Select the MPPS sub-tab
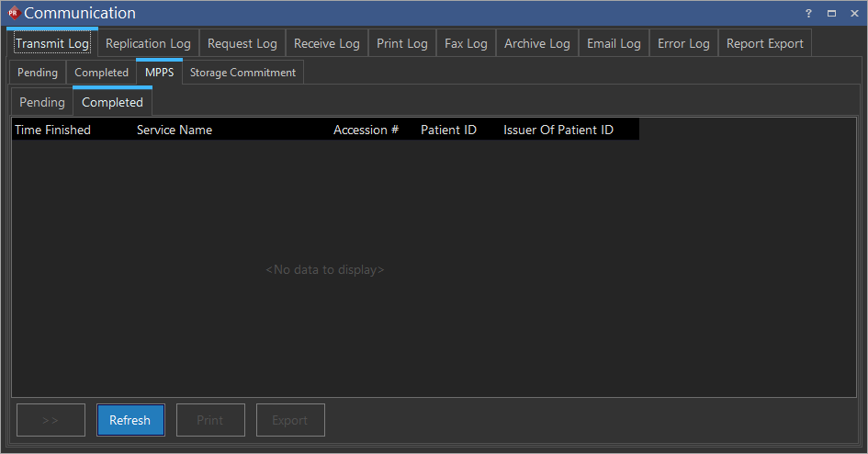868x454 pixels. coord(159,73)
